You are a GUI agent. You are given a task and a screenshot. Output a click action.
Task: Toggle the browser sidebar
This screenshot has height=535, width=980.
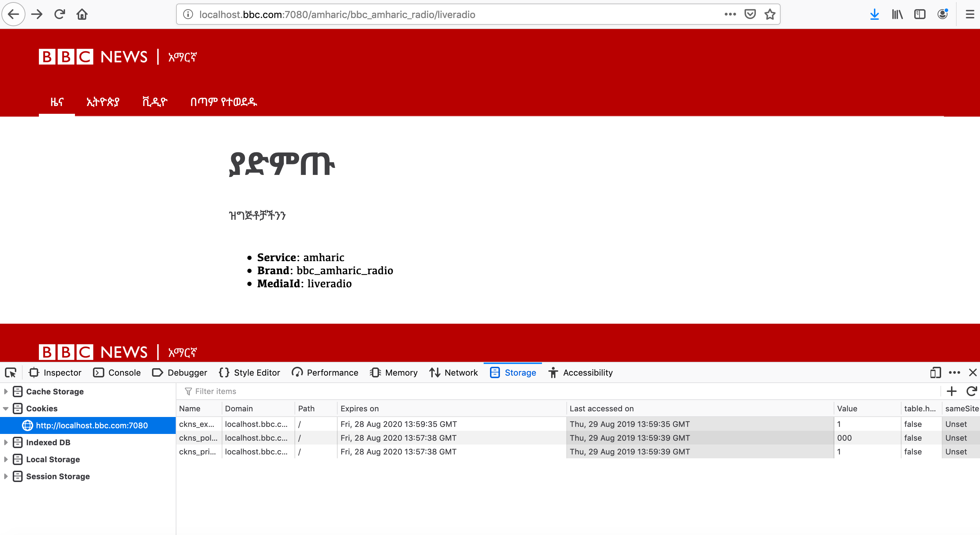[x=920, y=14]
